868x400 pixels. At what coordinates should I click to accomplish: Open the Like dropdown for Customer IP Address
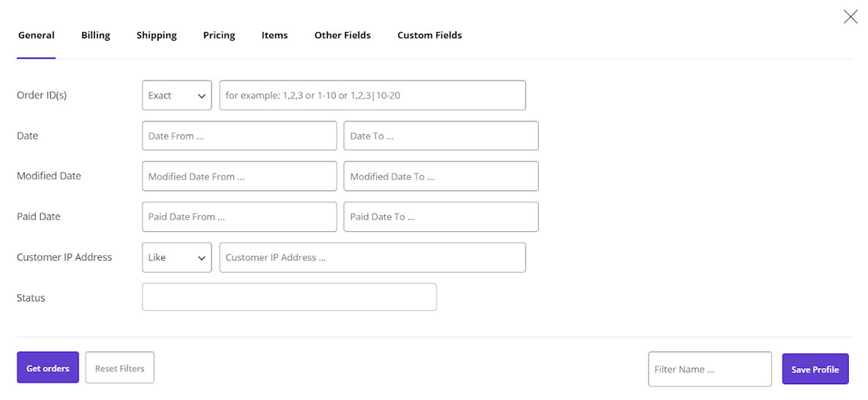click(176, 257)
